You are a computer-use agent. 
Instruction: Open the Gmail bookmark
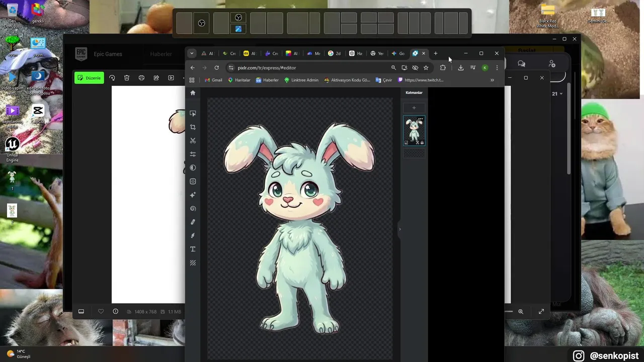coord(213,80)
